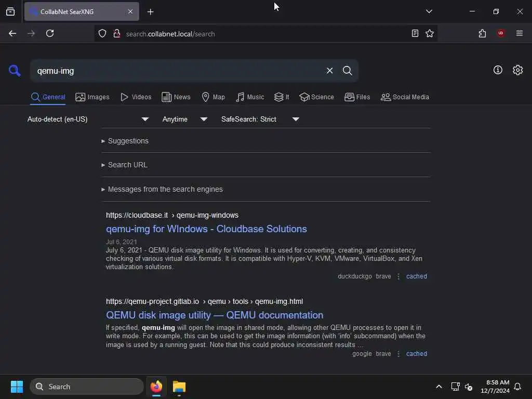The image size is (532, 399).
Task: Open Firefox from the taskbar
Action: click(x=156, y=387)
